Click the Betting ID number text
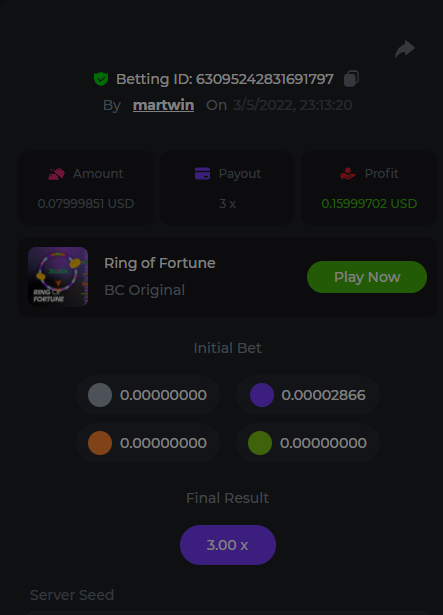Screen dimensions: 443x615 264,79
